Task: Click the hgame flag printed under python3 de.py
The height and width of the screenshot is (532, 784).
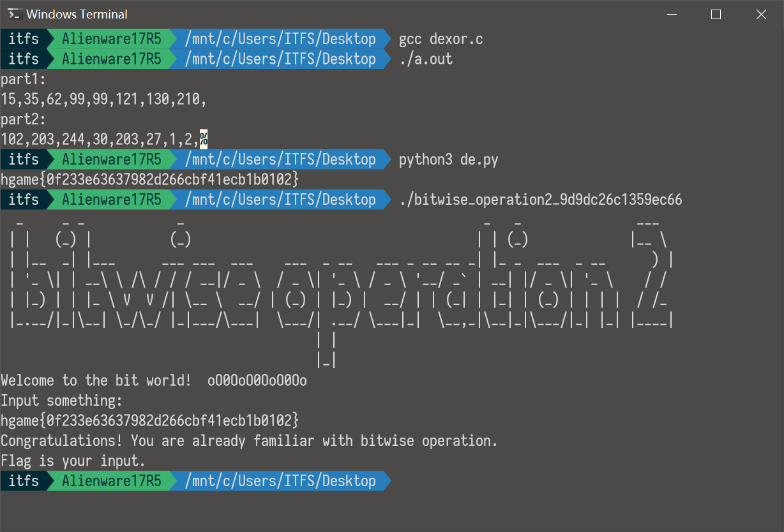Action: 149,180
